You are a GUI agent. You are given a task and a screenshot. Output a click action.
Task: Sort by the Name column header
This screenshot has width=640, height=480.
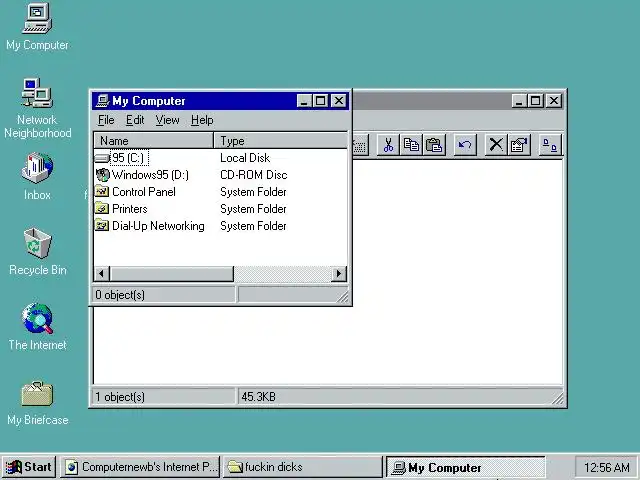tap(154, 141)
